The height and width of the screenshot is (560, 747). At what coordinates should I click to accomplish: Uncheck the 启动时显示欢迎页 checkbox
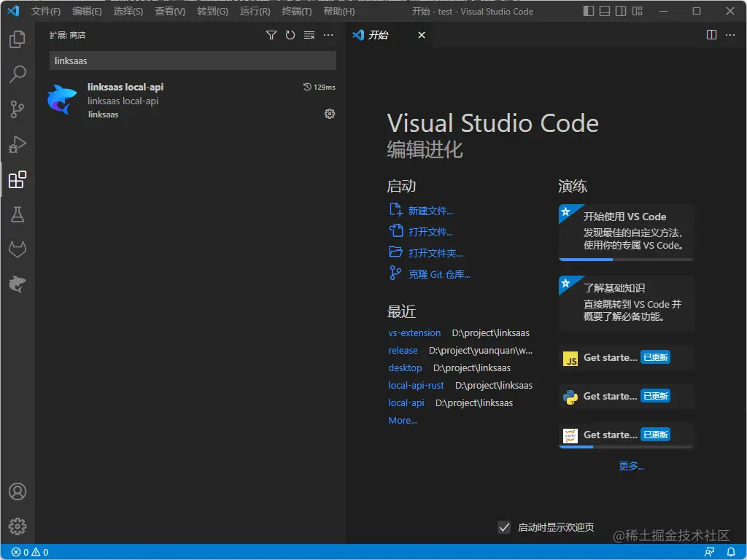click(x=504, y=527)
